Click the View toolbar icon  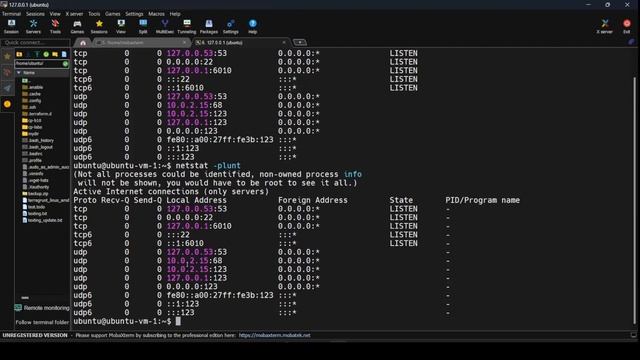pos(121,27)
